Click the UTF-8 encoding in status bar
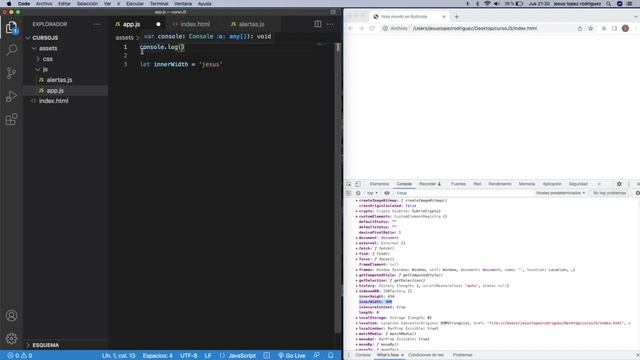This screenshot has height=360, width=640. [189, 356]
